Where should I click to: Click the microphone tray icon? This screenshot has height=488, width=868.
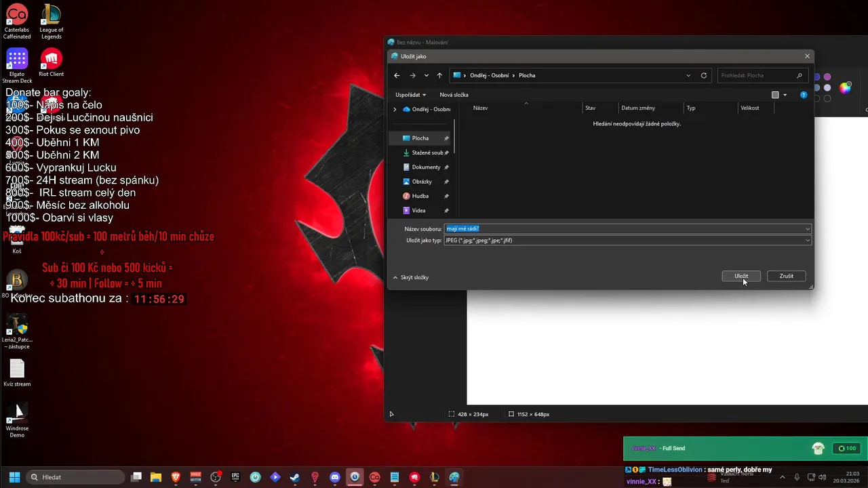click(797, 477)
